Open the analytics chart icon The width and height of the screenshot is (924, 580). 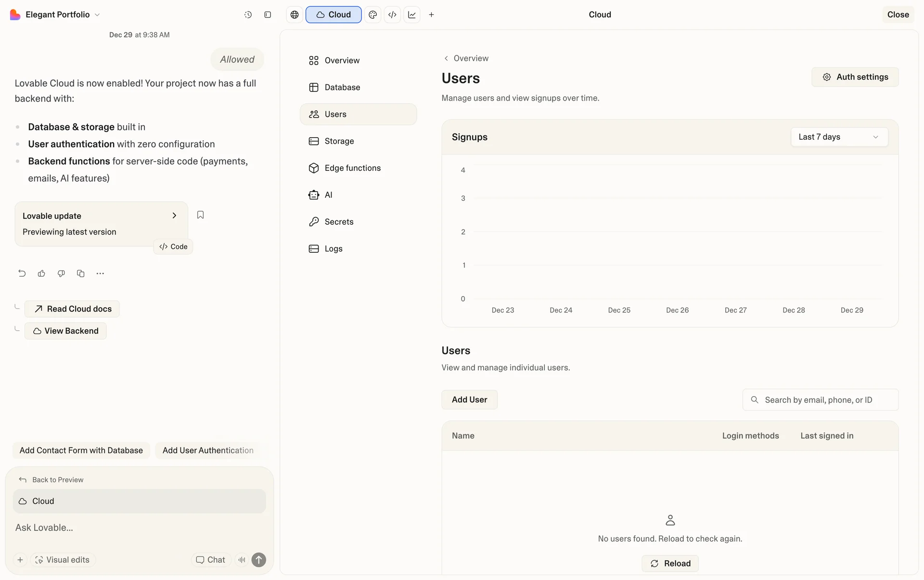412,15
